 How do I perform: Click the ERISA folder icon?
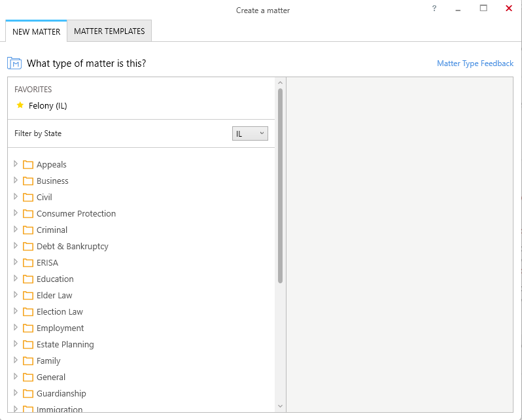pyautogui.click(x=28, y=263)
